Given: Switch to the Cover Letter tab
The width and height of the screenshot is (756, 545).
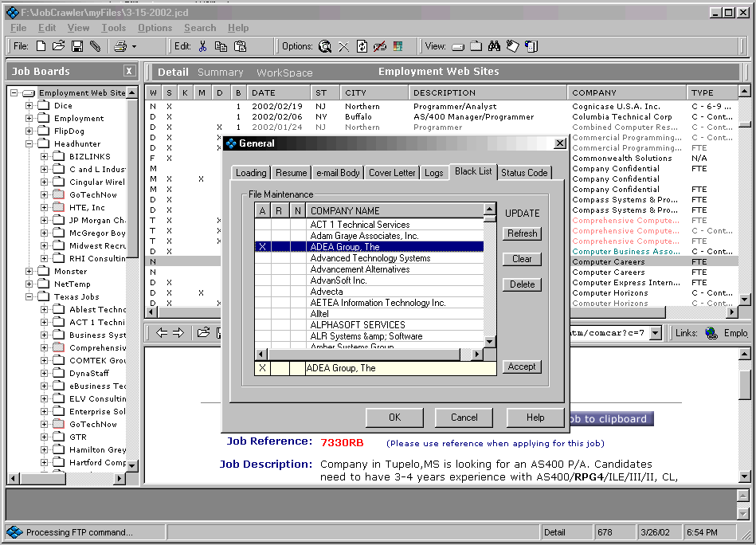Looking at the screenshot, I should pos(392,173).
